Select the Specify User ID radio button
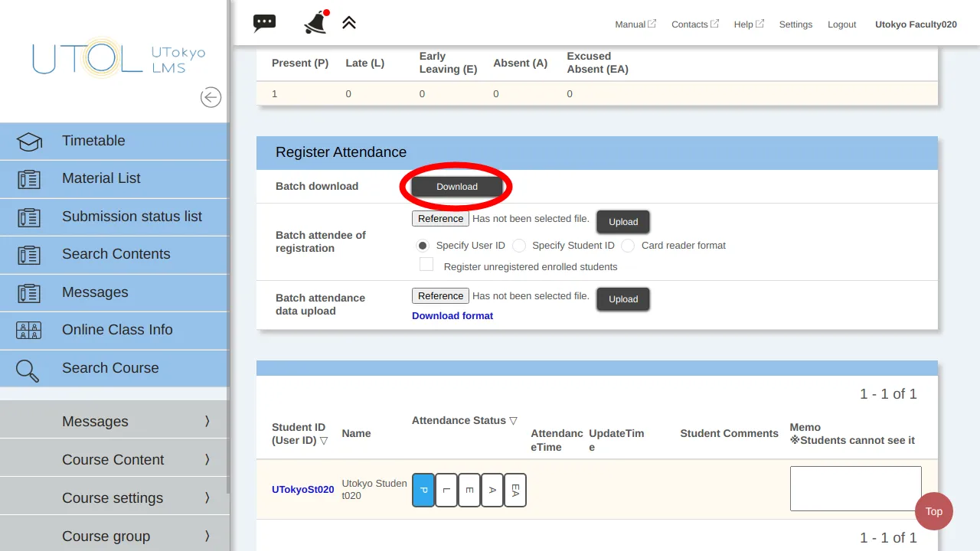The image size is (980, 551). (x=422, y=246)
